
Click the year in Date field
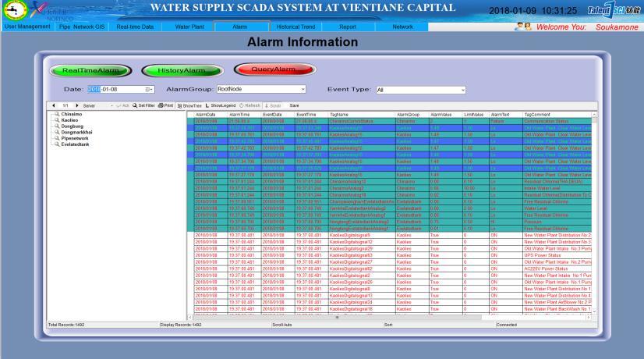[x=94, y=89]
